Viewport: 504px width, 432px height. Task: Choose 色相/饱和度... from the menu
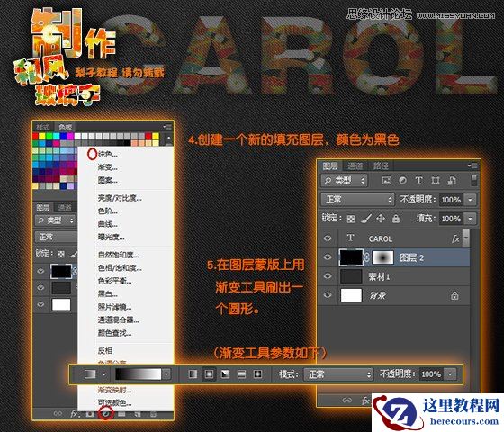coord(120,267)
